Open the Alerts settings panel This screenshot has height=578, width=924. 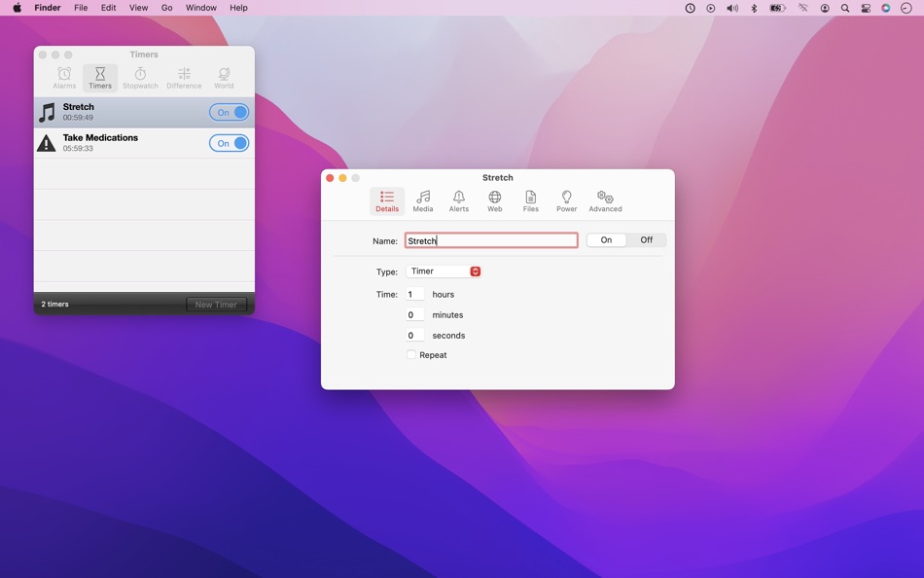(458, 200)
